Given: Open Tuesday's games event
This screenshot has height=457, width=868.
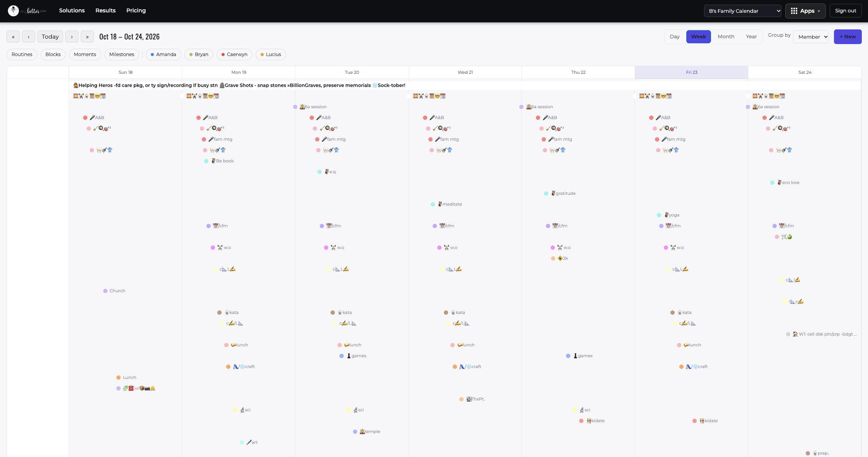Looking at the screenshot, I should pos(353,356).
